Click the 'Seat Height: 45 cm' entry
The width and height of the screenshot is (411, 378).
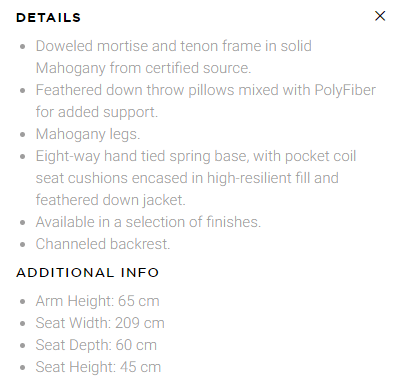(x=98, y=367)
